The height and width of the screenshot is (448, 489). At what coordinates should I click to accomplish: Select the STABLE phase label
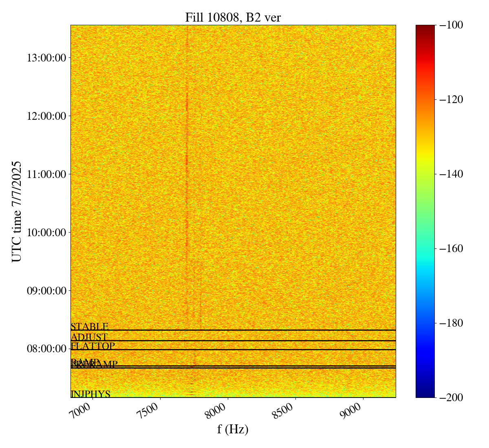coord(89,327)
